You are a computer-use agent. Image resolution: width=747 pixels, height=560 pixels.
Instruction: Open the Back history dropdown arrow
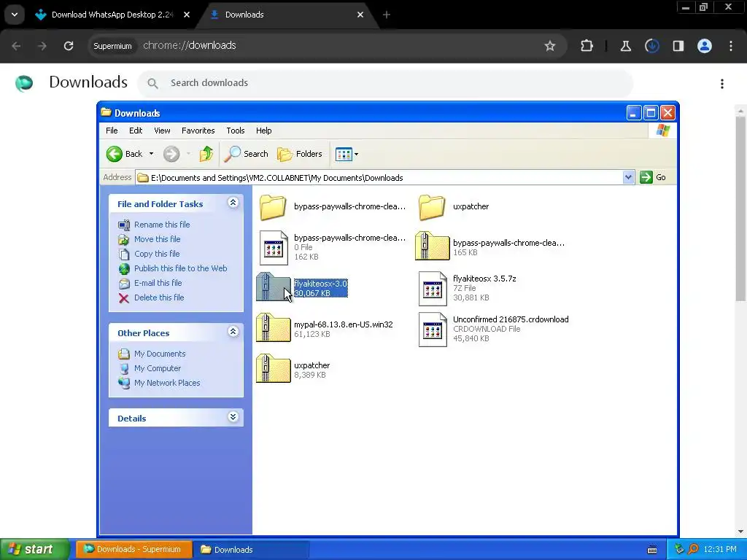[152, 154]
